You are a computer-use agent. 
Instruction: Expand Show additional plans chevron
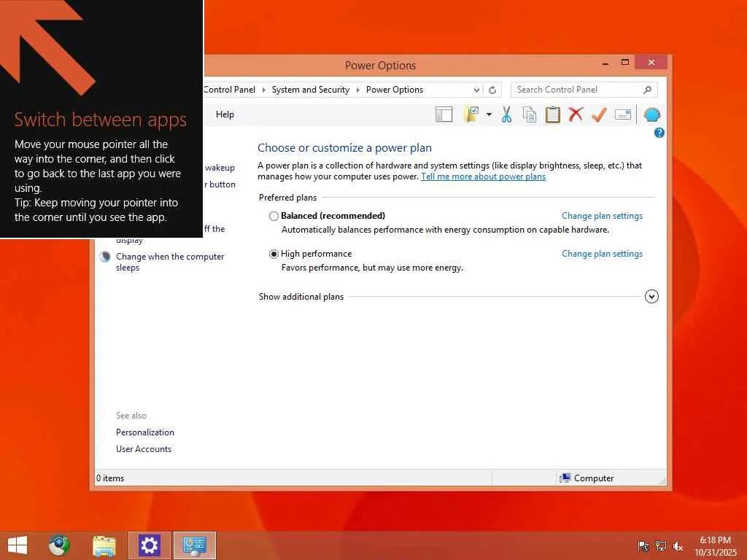pyautogui.click(x=651, y=296)
